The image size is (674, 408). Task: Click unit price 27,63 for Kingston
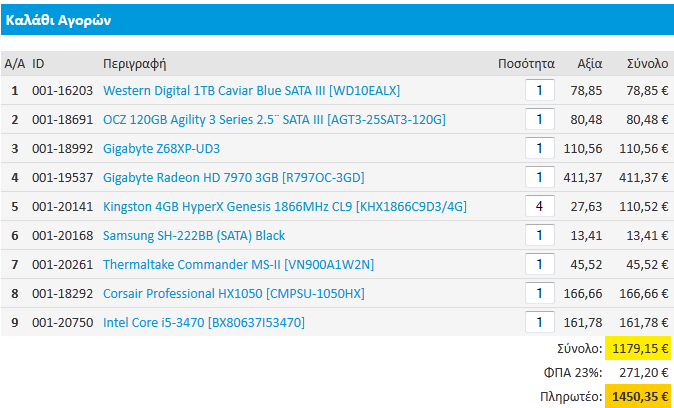coord(586,207)
